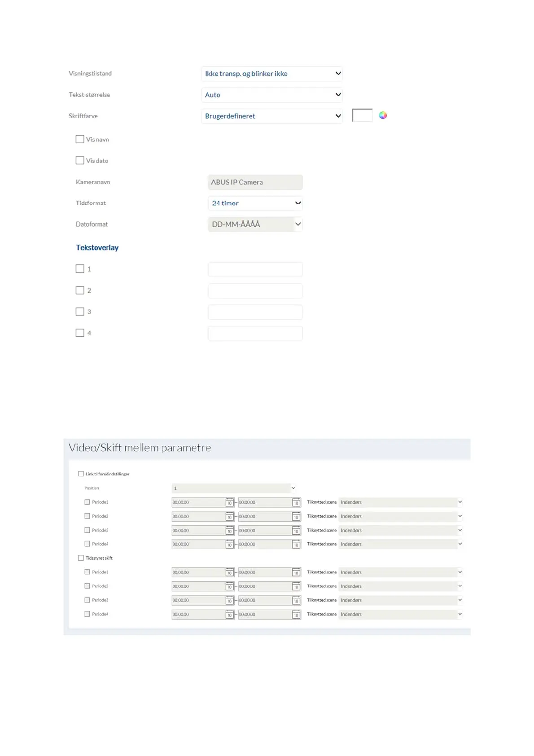Open the Tekst-størrelse dropdown showing Auto

click(x=272, y=95)
